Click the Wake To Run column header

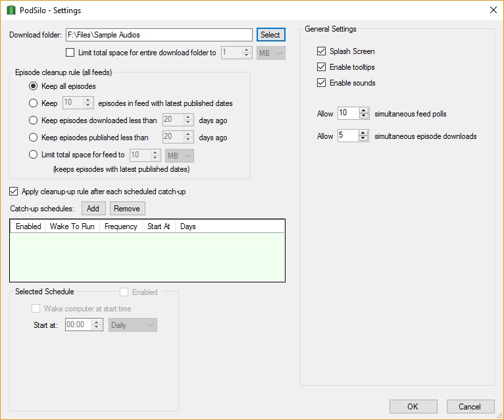pyautogui.click(x=72, y=226)
